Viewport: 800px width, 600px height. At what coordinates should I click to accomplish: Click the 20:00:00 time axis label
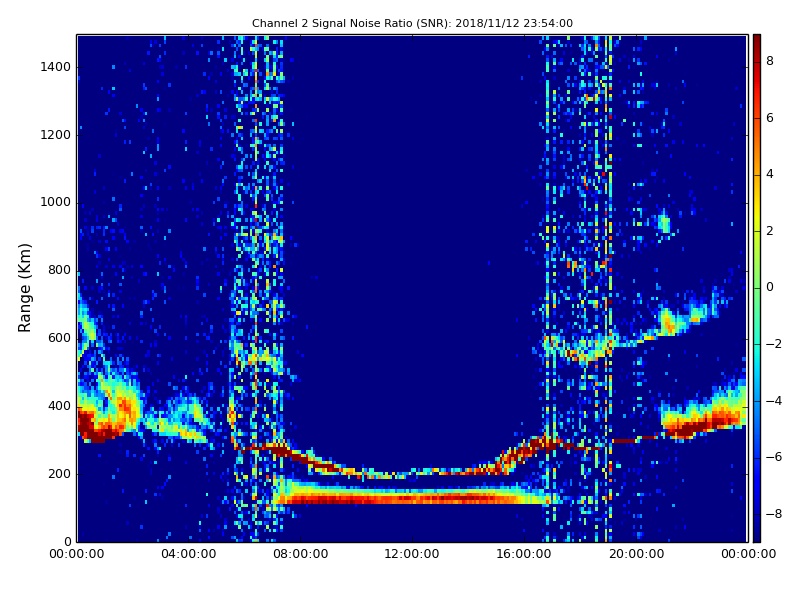(x=636, y=554)
